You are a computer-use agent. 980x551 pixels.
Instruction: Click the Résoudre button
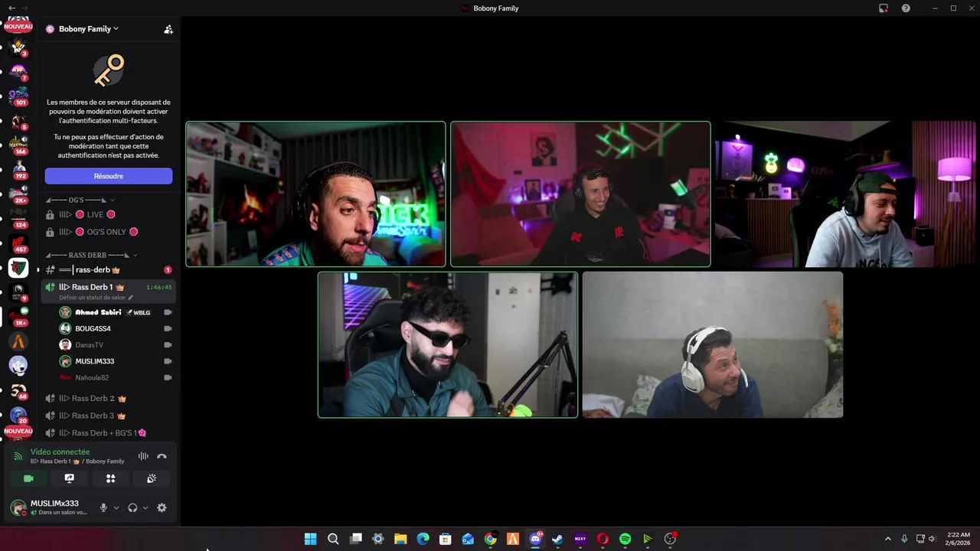[109, 176]
